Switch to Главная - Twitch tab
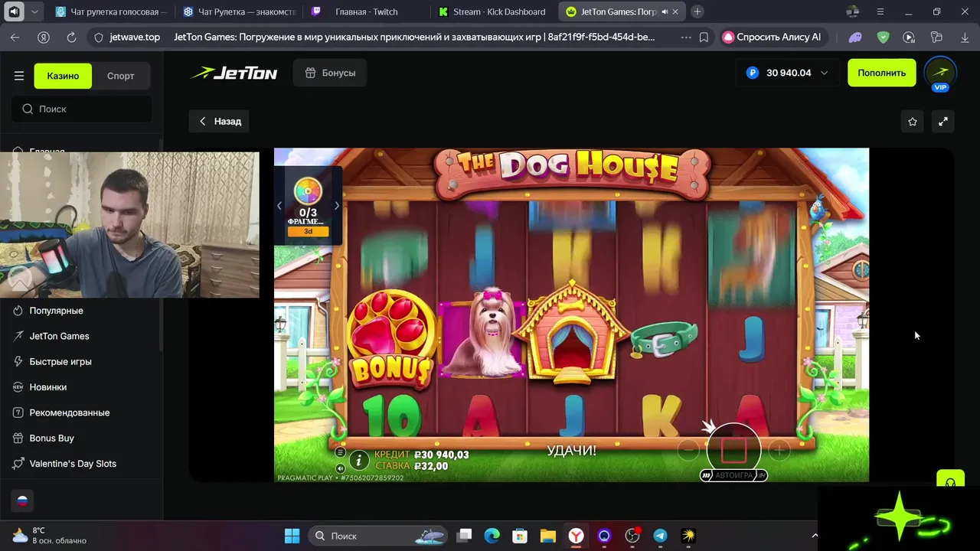The height and width of the screenshot is (551, 980). click(367, 11)
